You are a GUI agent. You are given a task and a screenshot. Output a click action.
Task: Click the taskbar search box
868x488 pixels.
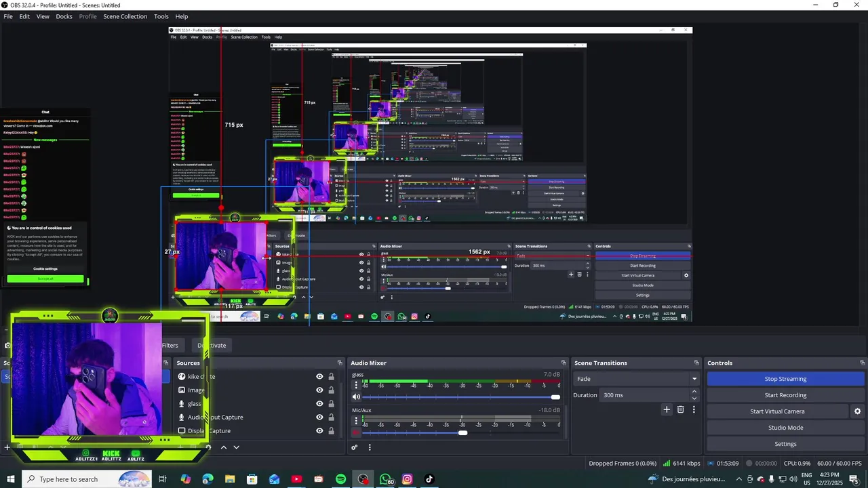tap(87, 479)
